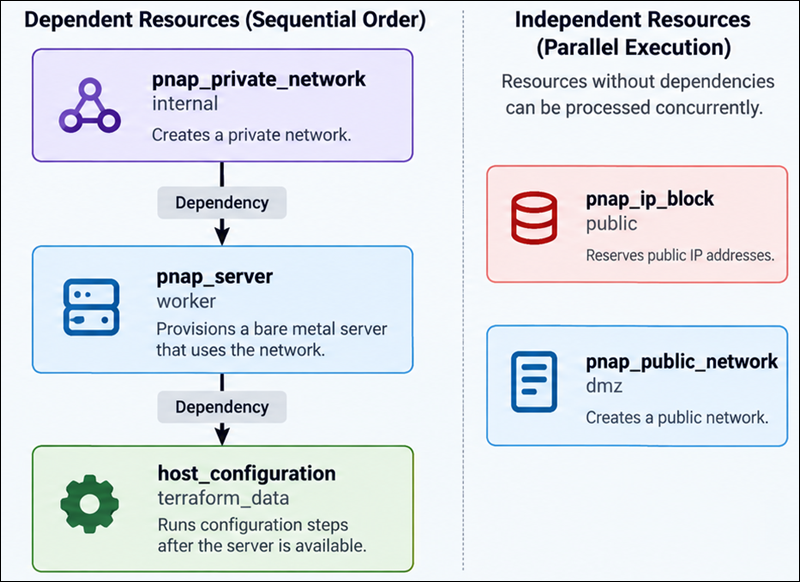Click the blue bare metal server icon

(91, 307)
